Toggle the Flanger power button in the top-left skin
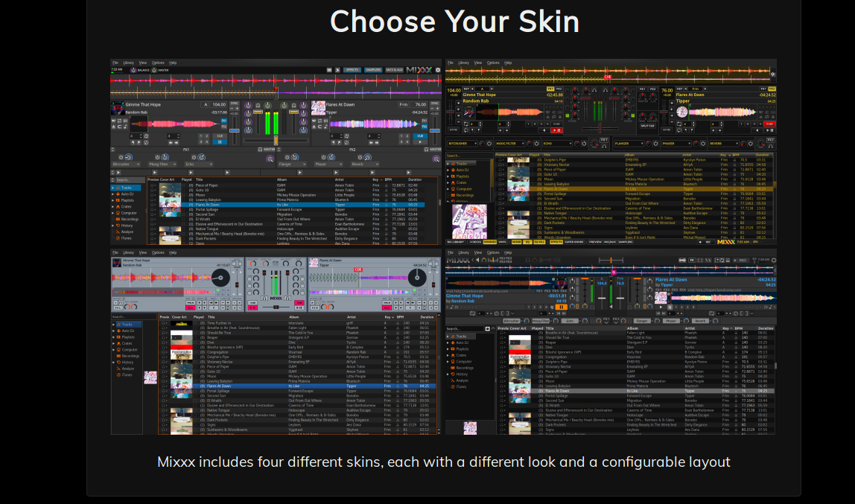The width and height of the screenshot is (855, 504). [287, 158]
